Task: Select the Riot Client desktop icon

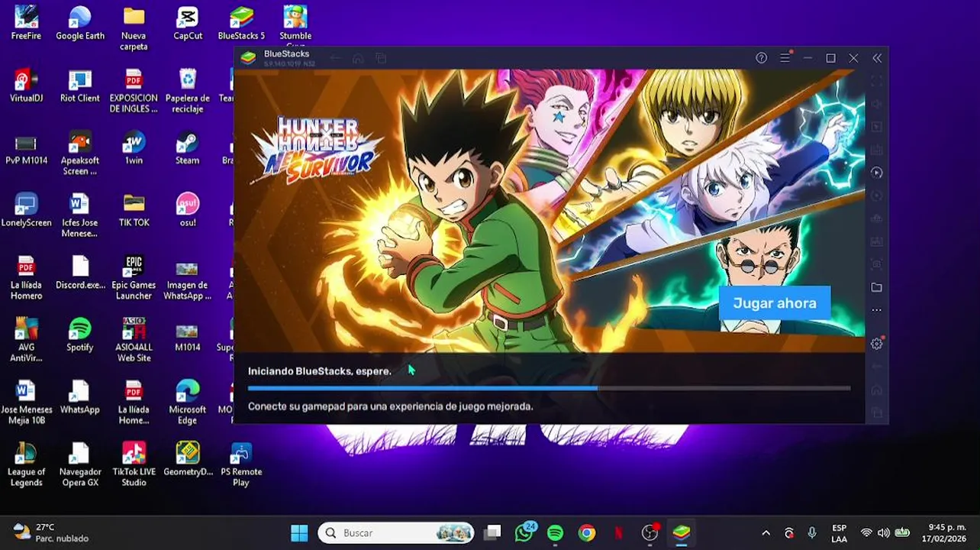Action: pyautogui.click(x=80, y=86)
